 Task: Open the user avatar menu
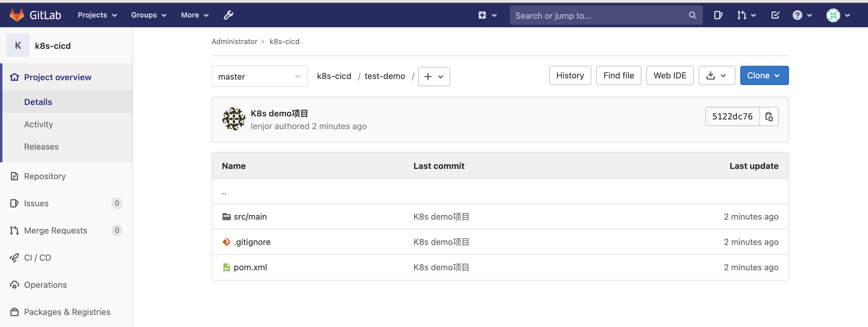[x=837, y=15]
